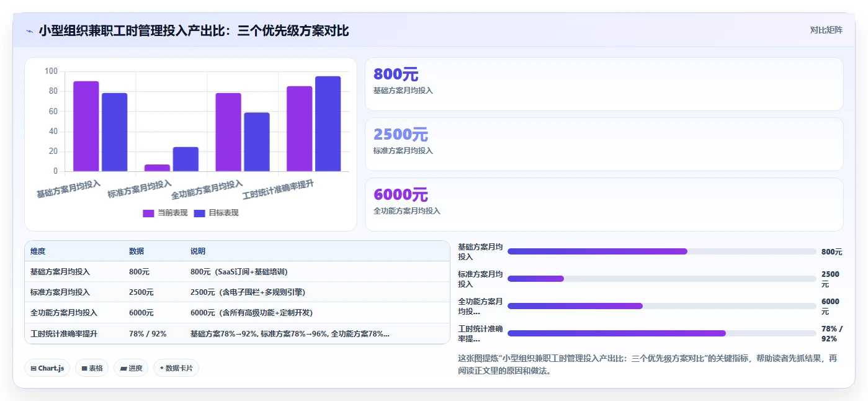Click the 全功能方案月均投... progress bar
The image size is (868, 401).
(x=662, y=306)
